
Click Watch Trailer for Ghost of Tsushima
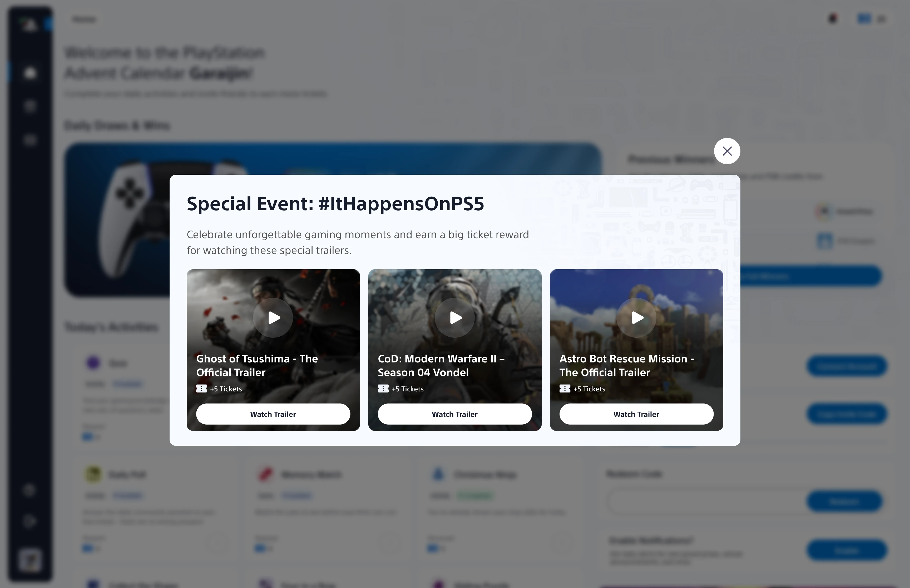pyautogui.click(x=273, y=414)
